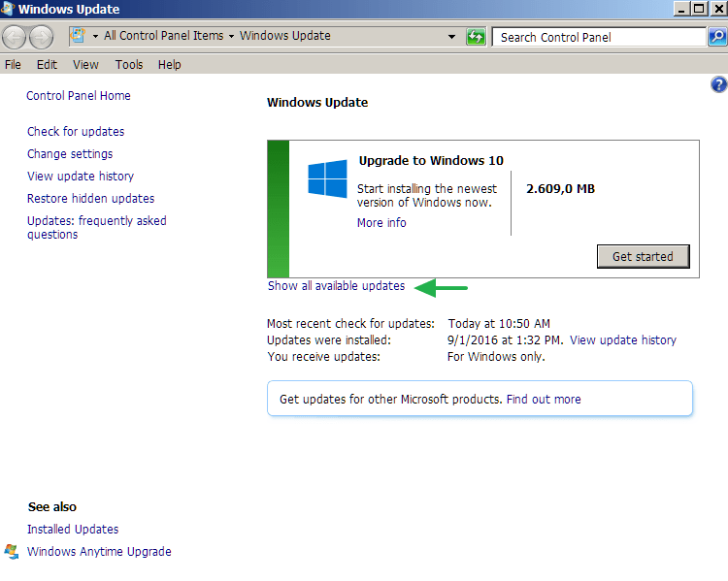Close the Windows Update window
Viewport: 728px width, 581px height.
tap(717, 9)
